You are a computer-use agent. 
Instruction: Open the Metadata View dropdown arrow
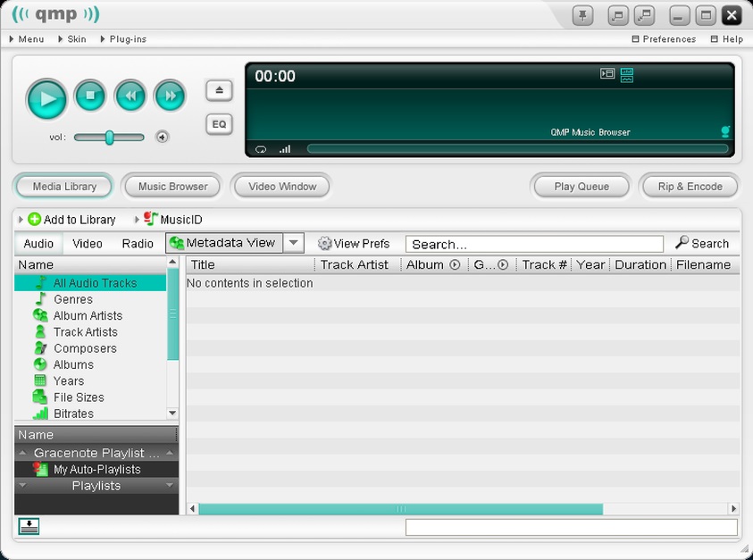293,243
